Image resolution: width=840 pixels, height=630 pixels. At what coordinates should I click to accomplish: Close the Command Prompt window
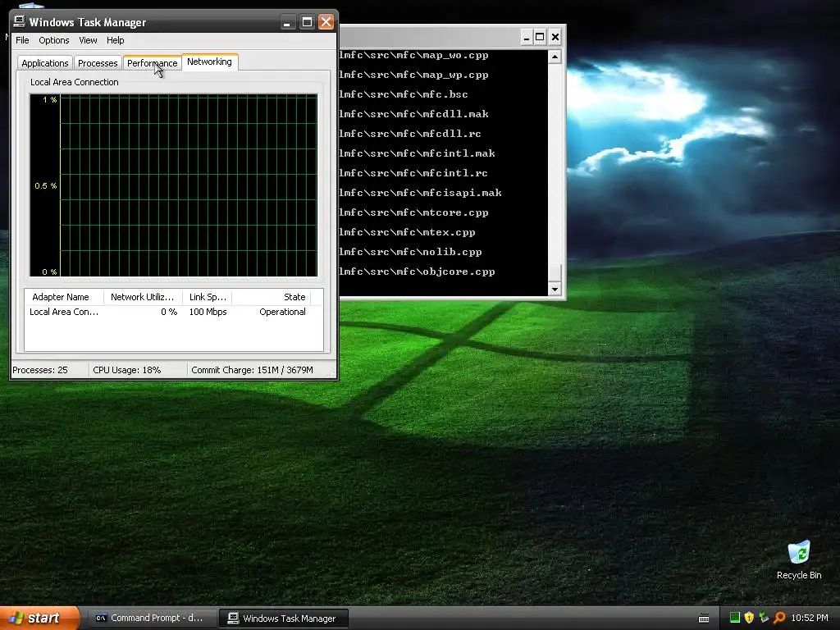pos(555,37)
